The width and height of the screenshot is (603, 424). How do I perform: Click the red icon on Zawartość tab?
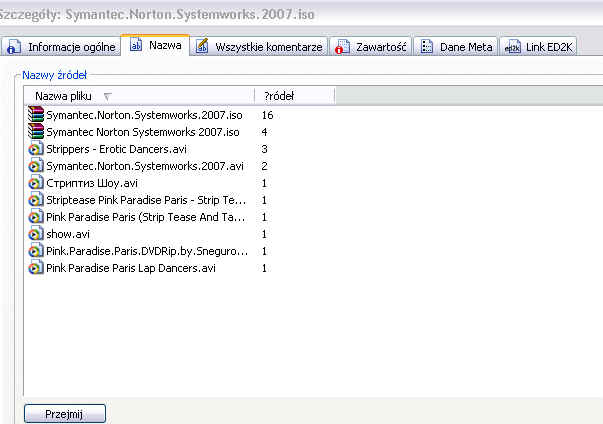pos(342,47)
